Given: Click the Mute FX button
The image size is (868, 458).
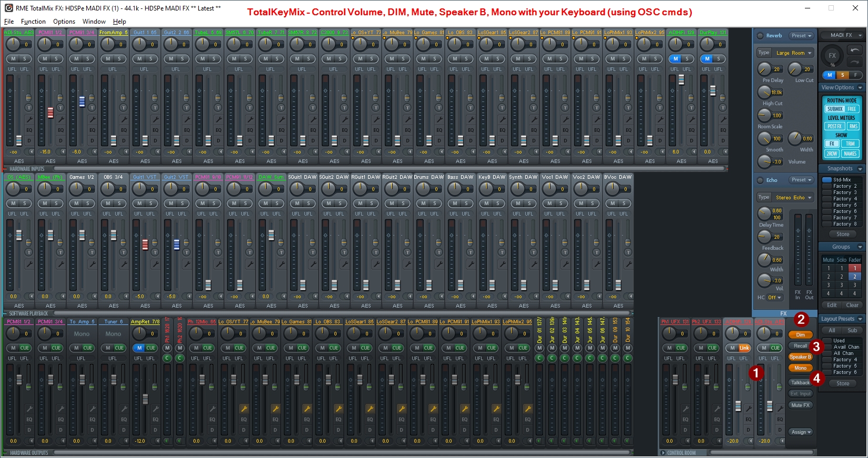Looking at the screenshot, I should coord(801,405).
